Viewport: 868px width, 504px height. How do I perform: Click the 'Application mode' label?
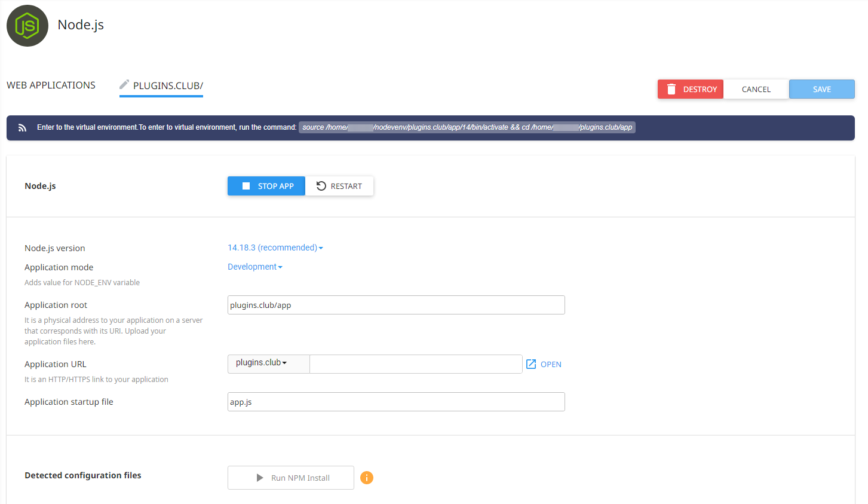click(59, 267)
